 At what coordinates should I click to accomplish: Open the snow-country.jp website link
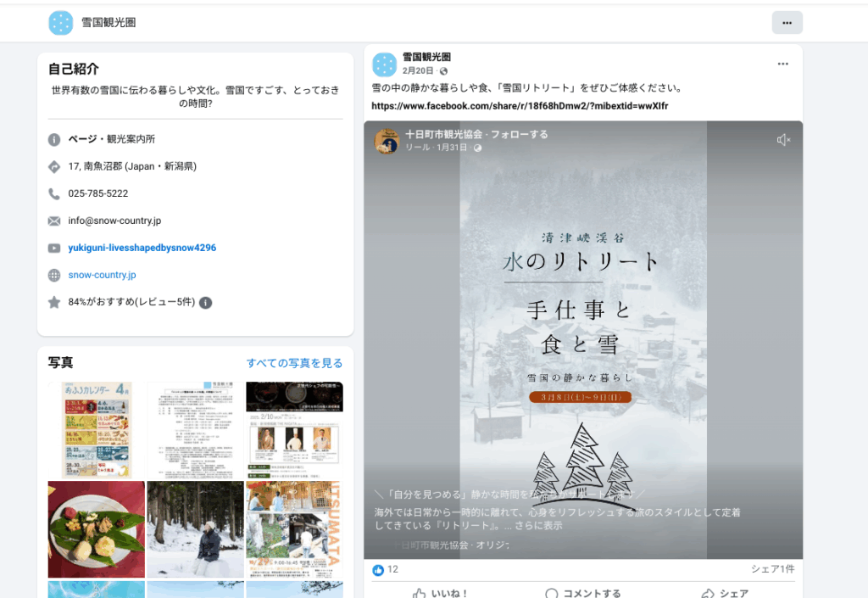[102, 275]
